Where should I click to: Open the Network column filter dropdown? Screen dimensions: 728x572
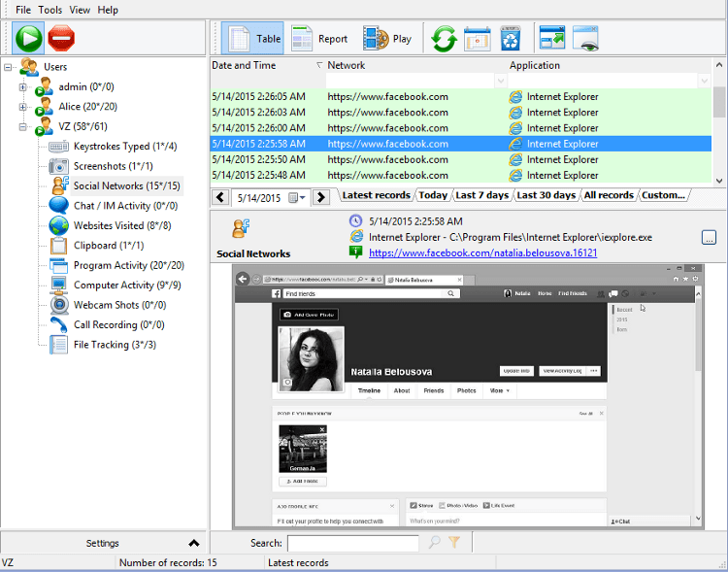[500, 81]
